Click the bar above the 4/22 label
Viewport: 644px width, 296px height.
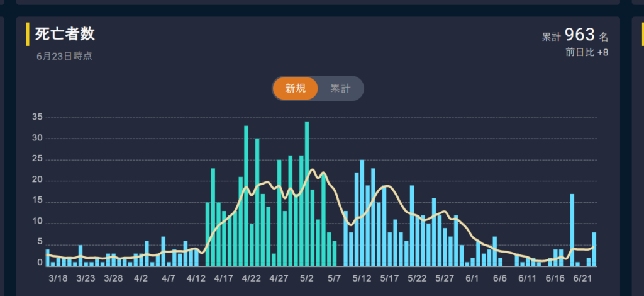tap(252, 244)
